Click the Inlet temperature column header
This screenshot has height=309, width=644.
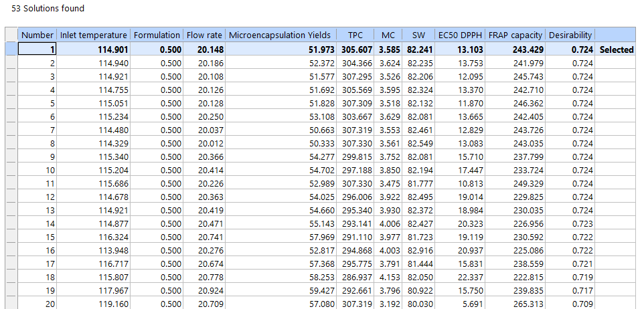[94, 35]
